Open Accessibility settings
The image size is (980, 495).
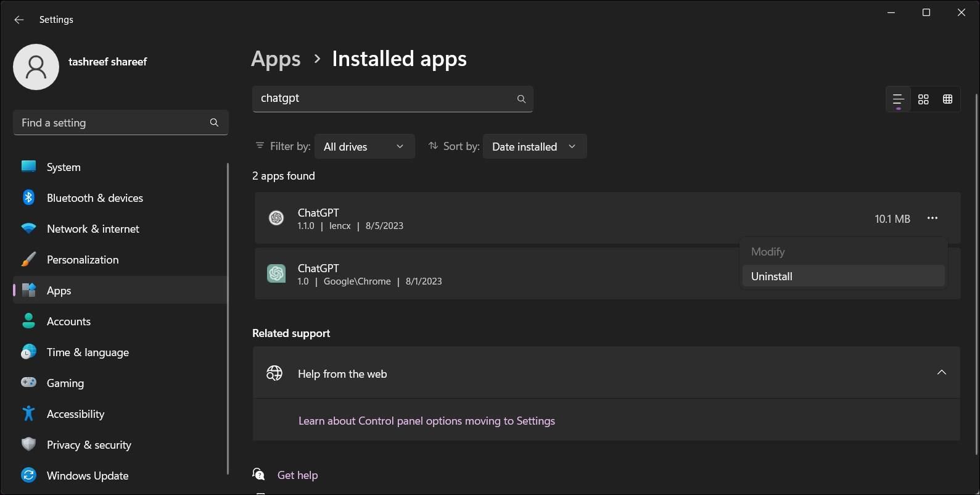coord(120,414)
